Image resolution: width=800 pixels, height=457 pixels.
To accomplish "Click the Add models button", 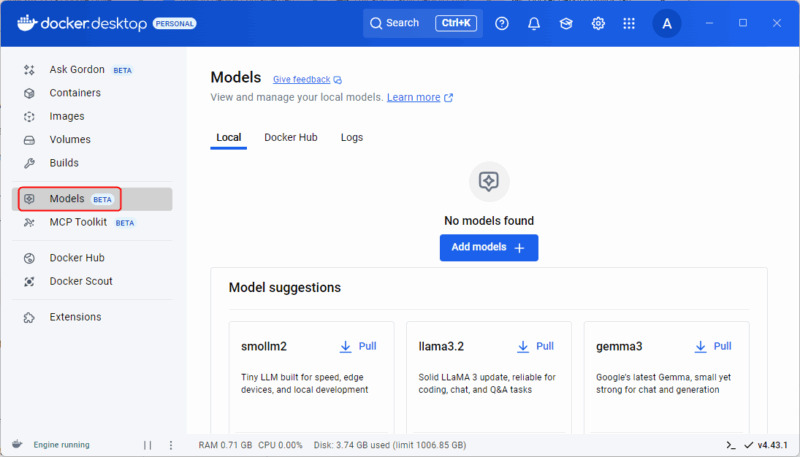I will (x=489, y=248).
